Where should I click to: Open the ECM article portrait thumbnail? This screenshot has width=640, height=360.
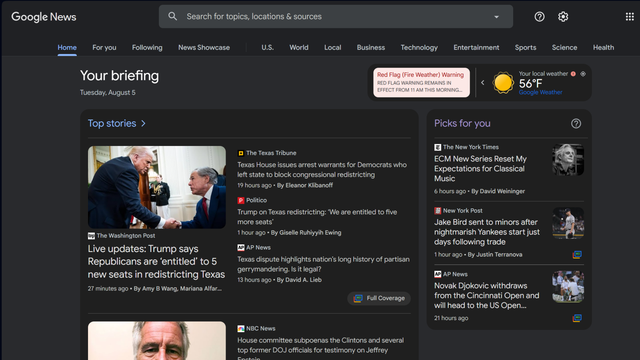coord(568,160)
